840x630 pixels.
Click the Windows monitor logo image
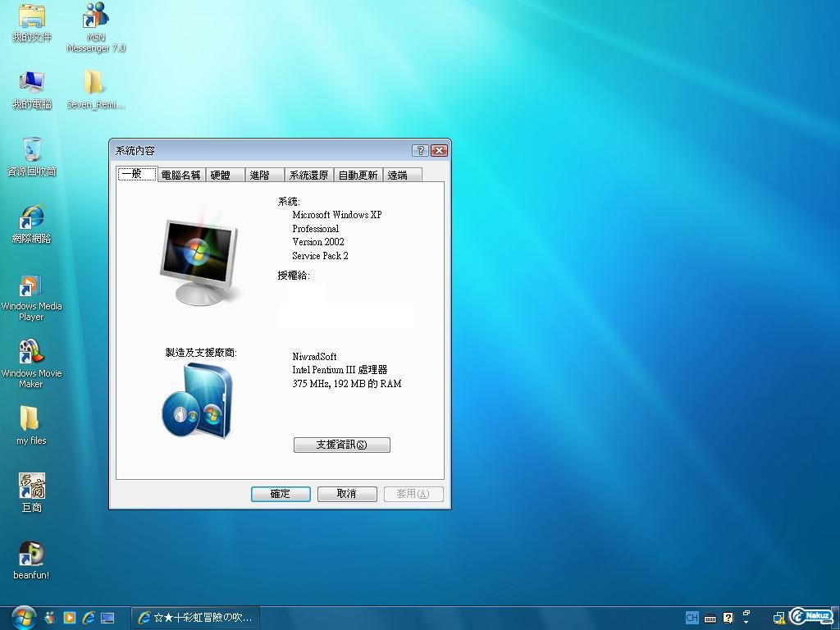199,260
